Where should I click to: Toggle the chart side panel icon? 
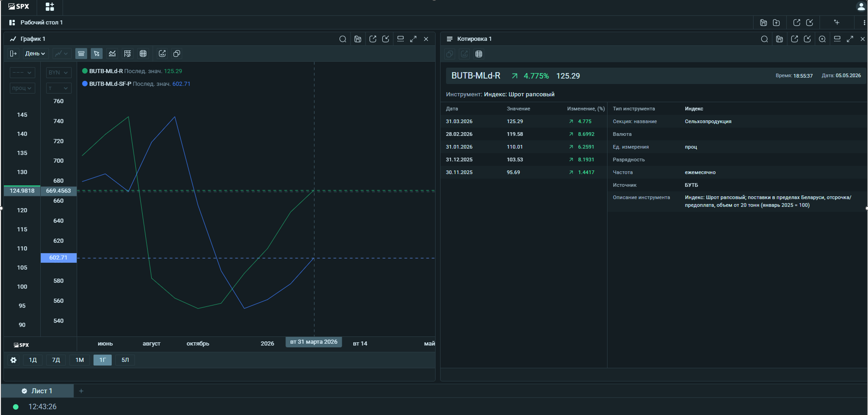point(13,54)
